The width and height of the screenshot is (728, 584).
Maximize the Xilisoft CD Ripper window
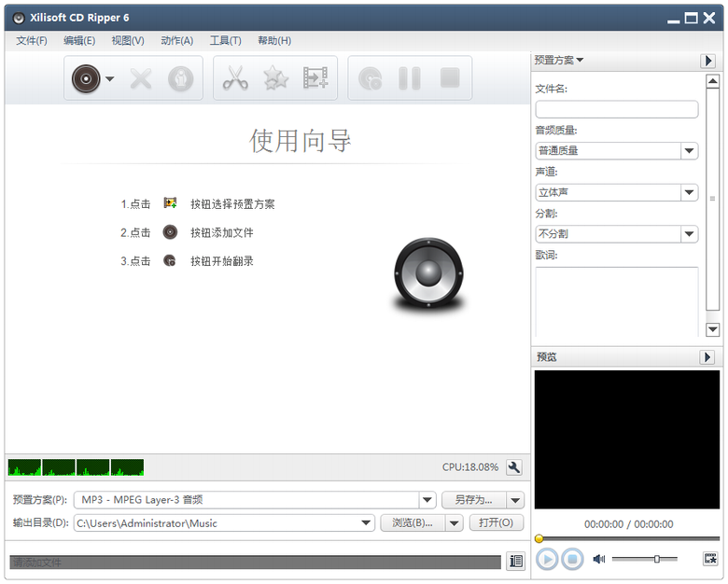click(x=691, y=19)
